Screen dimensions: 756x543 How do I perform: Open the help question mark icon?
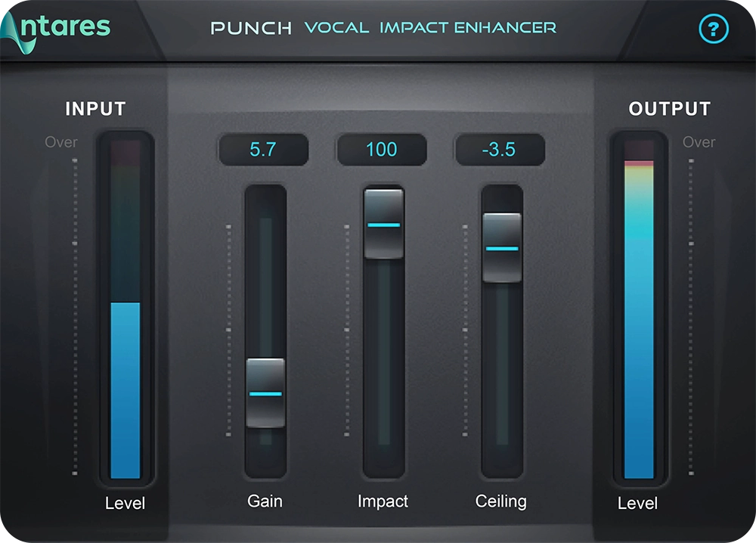(x=714, y=29)
